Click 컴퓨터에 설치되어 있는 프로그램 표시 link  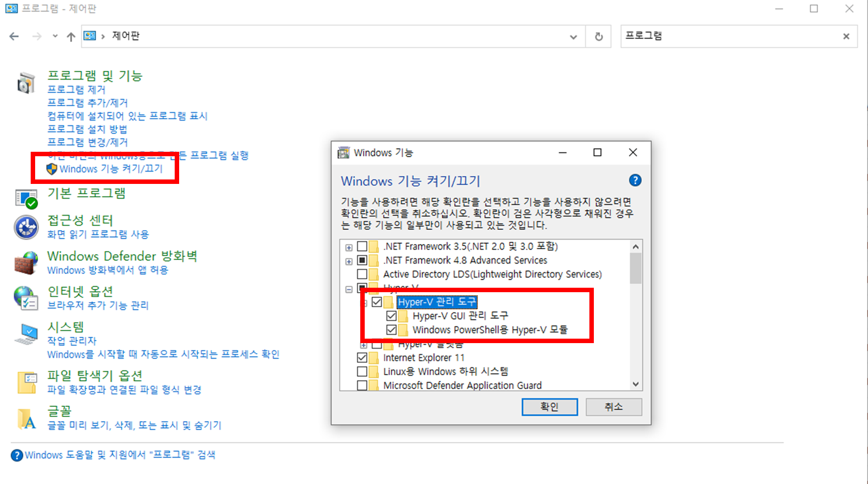[x=128, y=116]
